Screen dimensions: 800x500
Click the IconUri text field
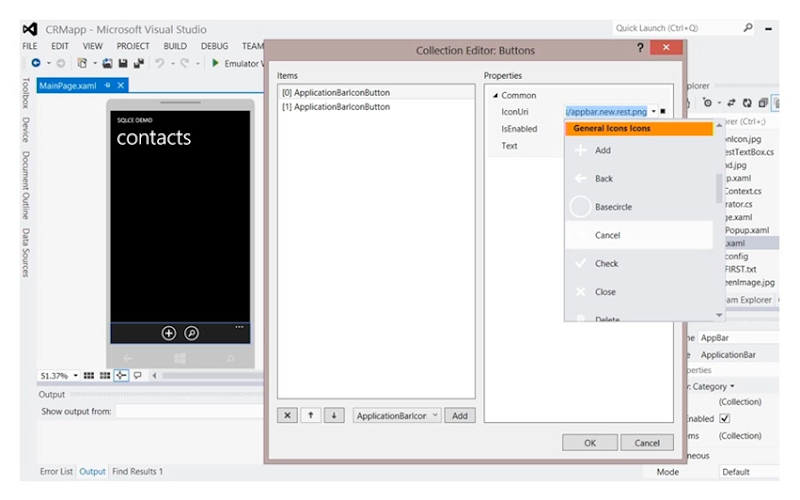607,111
